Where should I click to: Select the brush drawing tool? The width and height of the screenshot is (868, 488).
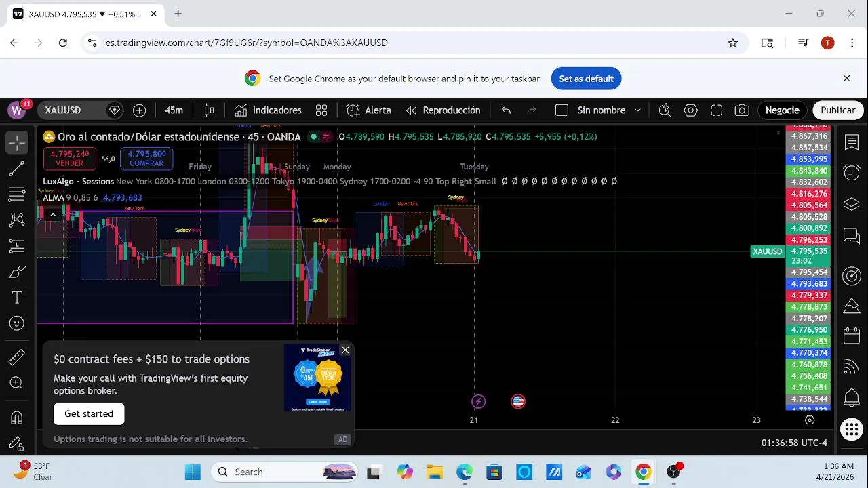click(17, 272)
